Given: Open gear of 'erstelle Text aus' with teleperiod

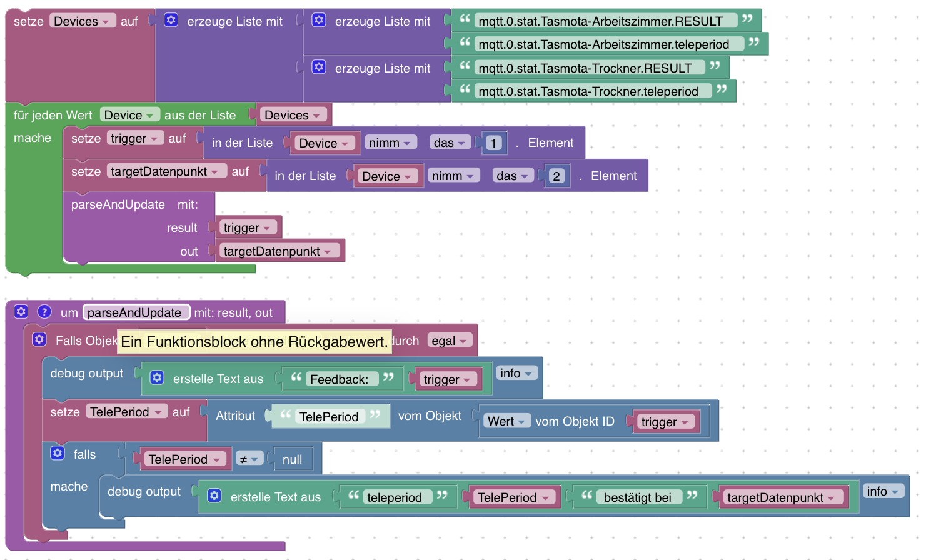Looking at the screenshot, I should pos(214,496).
